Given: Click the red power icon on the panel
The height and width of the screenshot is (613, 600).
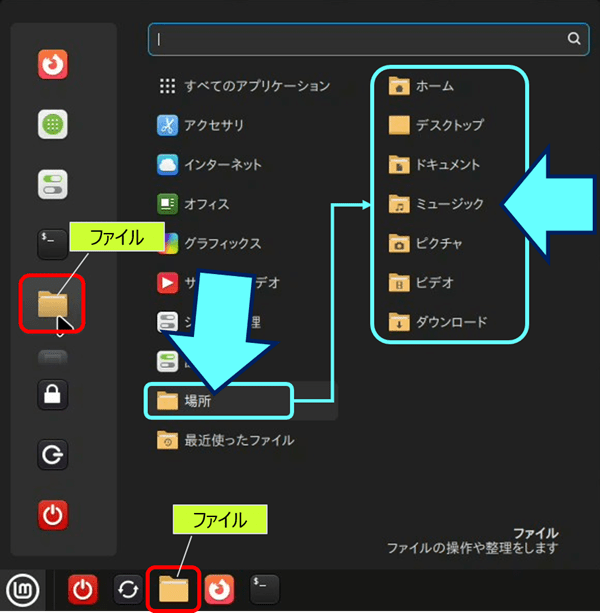Looking at the screenshot, I should [x=83, y=590].
